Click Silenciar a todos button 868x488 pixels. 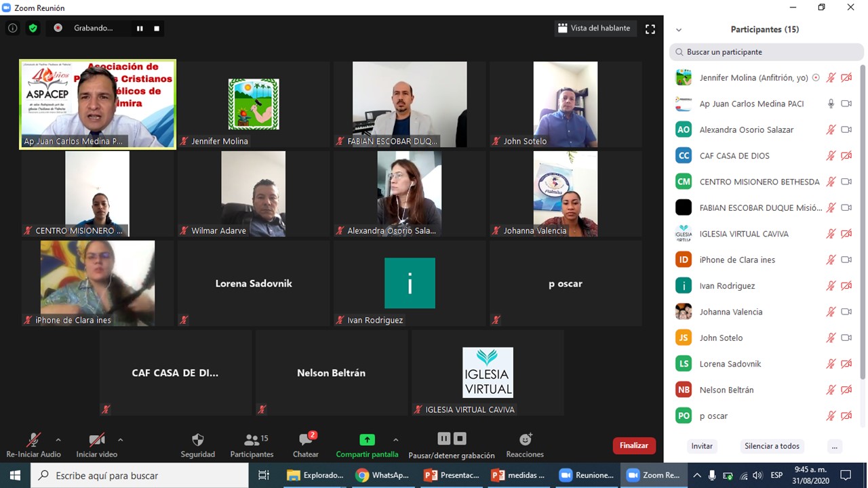pyautogui.click(x=772, y=446)
